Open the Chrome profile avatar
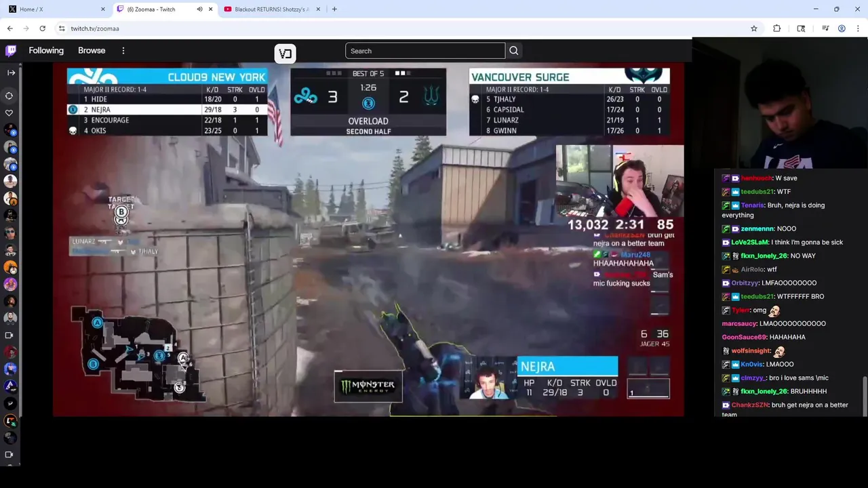Screen dimensions: 868x488 (x=842, y=28)
